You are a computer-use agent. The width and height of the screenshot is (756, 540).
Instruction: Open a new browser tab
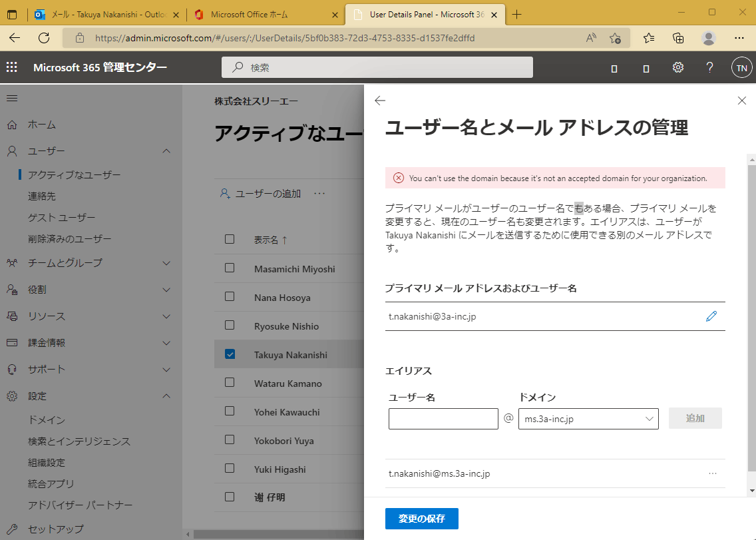click(517, 15)
